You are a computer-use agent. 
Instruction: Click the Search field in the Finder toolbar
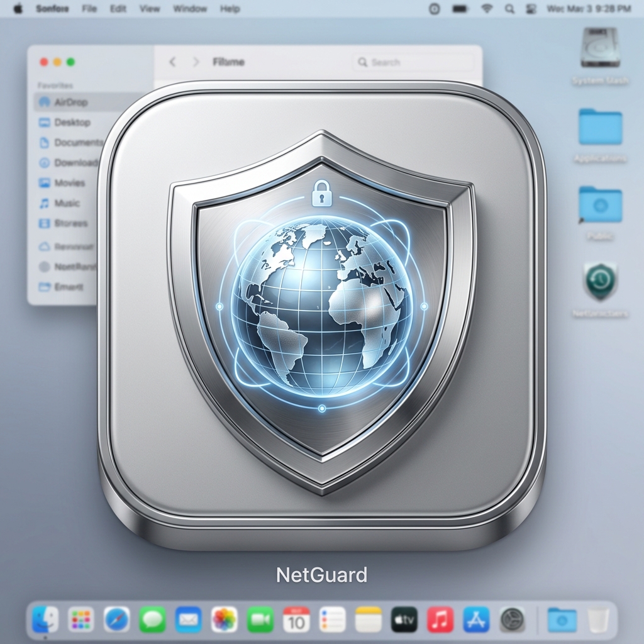tap(412, 62)
